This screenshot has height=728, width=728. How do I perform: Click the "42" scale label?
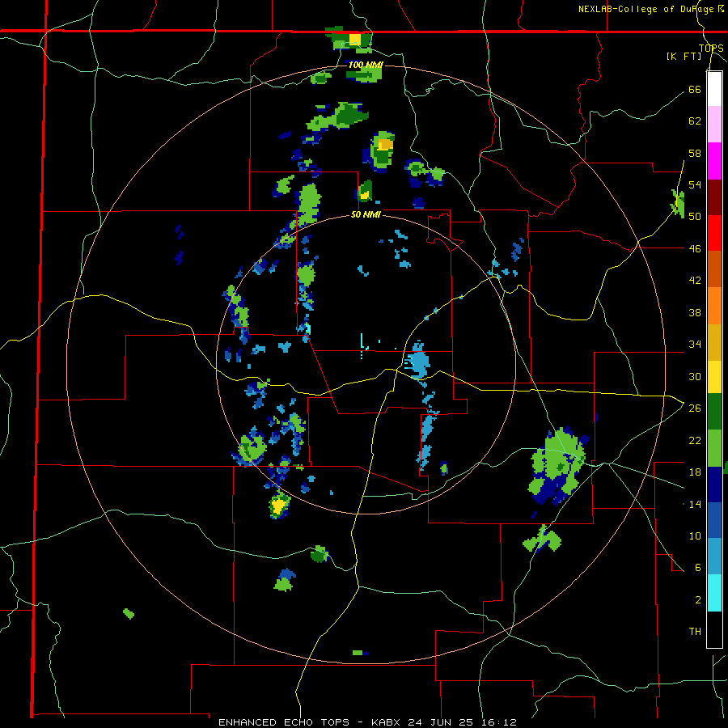point(695,281)
